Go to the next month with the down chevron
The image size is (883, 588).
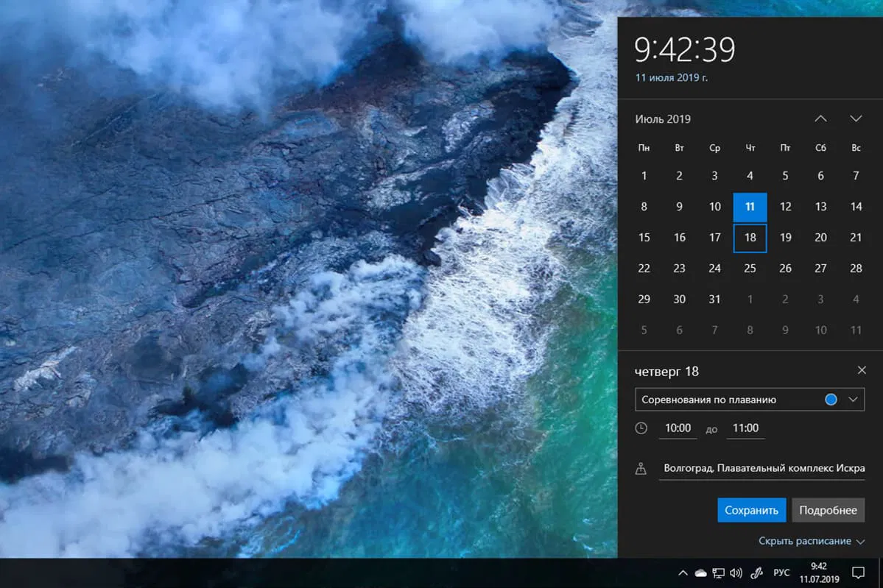tap(856, 118)
